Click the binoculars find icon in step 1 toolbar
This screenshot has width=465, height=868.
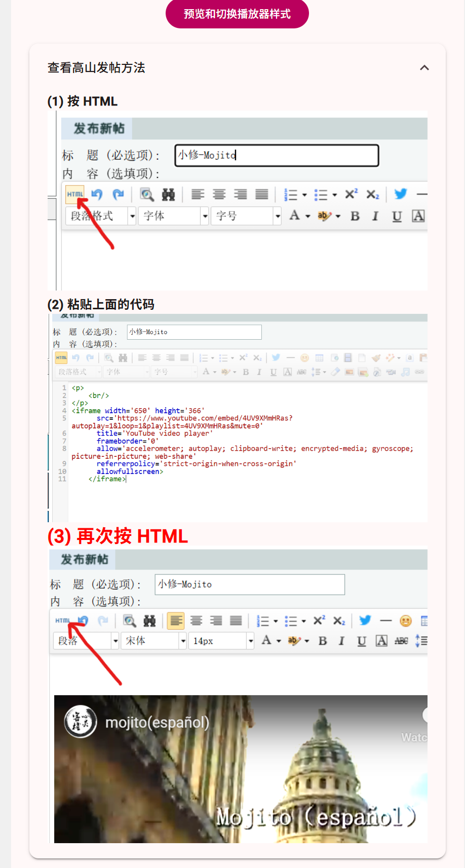pyautogui.click(x=168, y=194)
